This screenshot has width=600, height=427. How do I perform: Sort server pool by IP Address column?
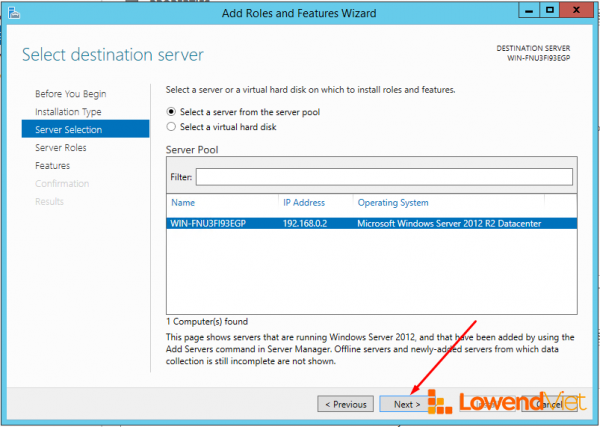click(304, 202)
